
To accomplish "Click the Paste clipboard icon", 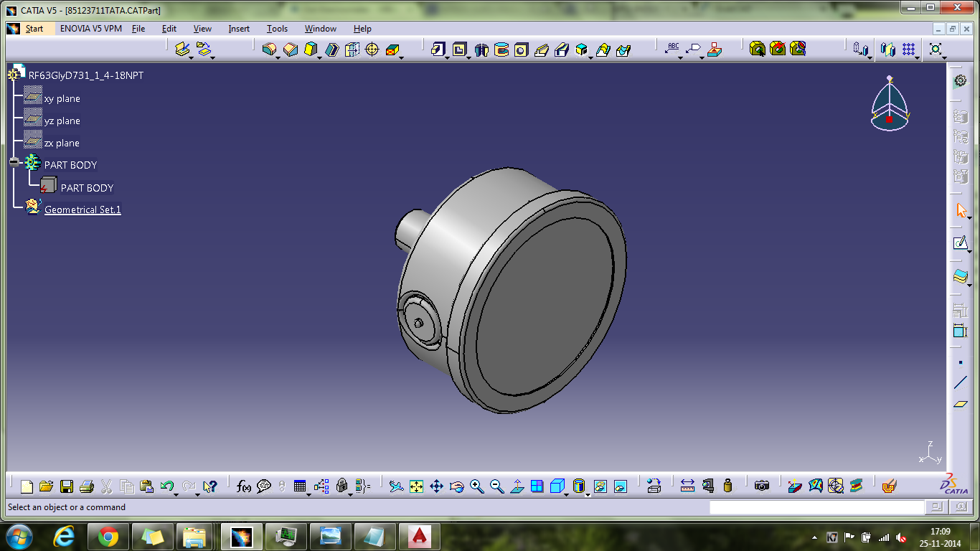I will pos(147,486).
